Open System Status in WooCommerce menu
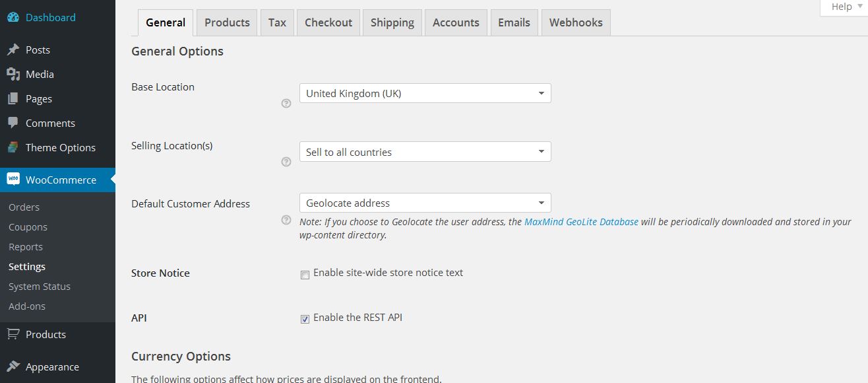 coord(40,287)
